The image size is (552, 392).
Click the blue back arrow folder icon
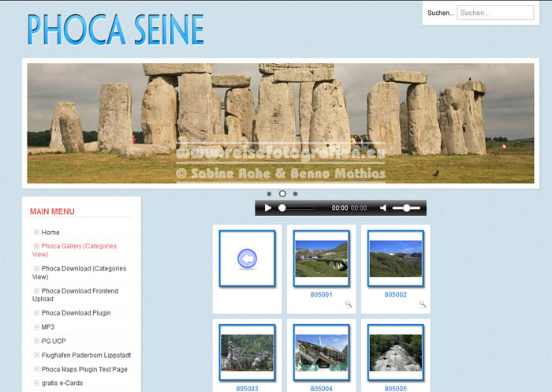point(247,259)
